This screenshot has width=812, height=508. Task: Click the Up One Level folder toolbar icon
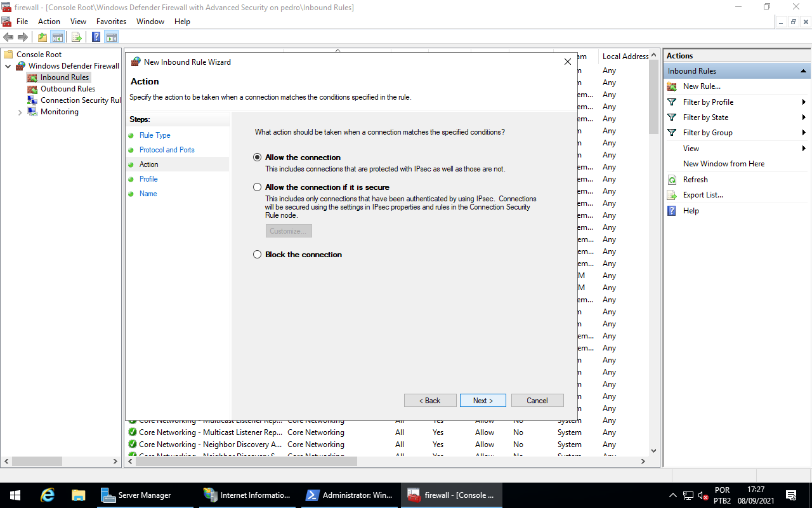43,37
